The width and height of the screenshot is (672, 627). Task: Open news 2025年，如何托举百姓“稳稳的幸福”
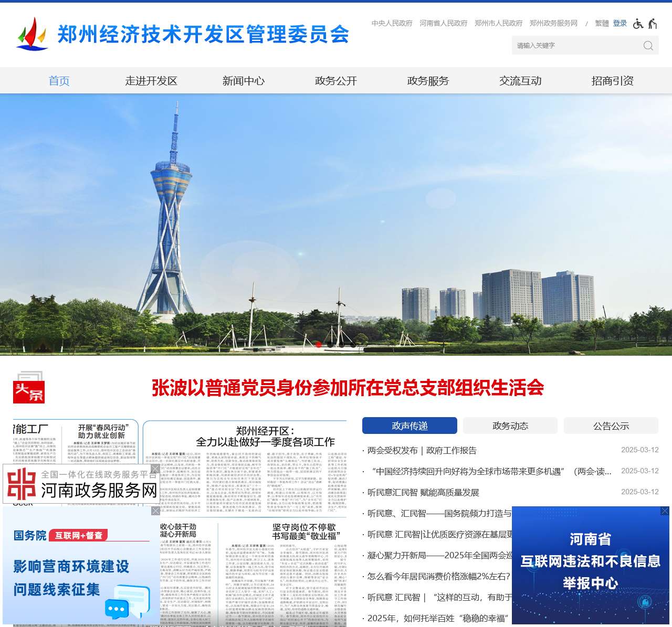tap(438, 618)
